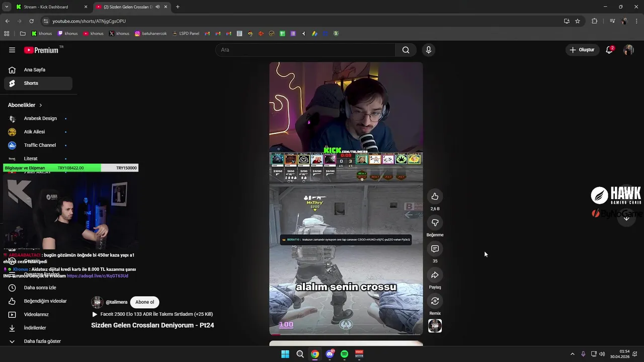Go to Ana Sayfa

point(38,70)
